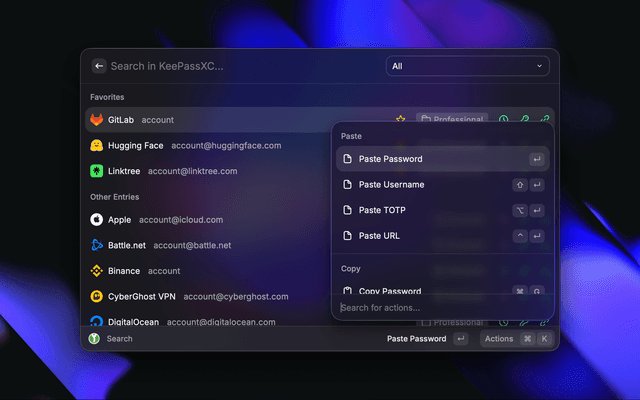
Task: Click the Battle.net logo icon
Action: pos(97,245)
